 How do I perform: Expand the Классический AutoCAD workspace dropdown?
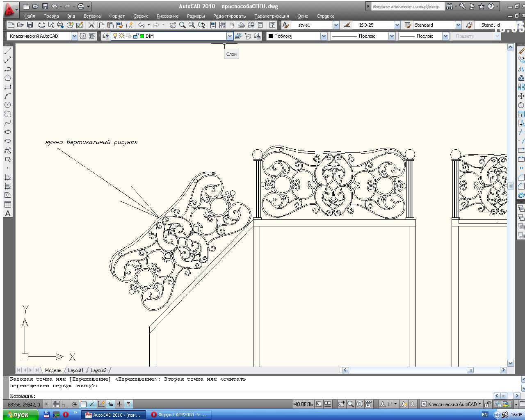point(74,36)
